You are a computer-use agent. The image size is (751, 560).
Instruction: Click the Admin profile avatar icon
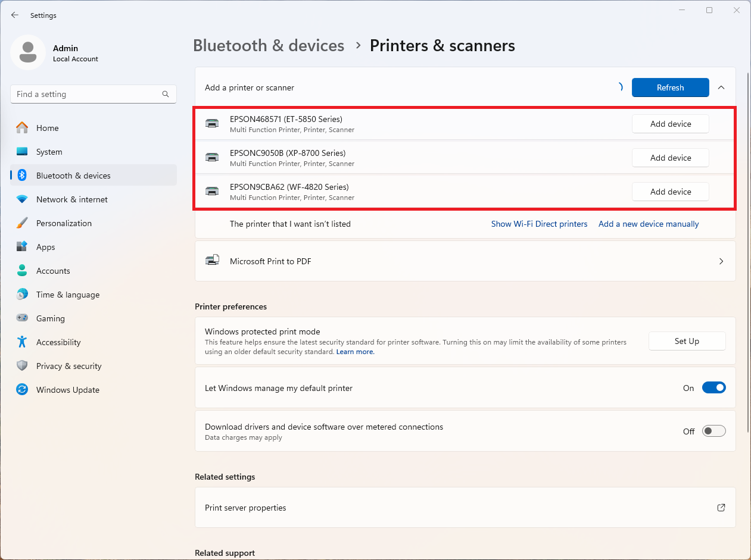[x=28, y=52]
